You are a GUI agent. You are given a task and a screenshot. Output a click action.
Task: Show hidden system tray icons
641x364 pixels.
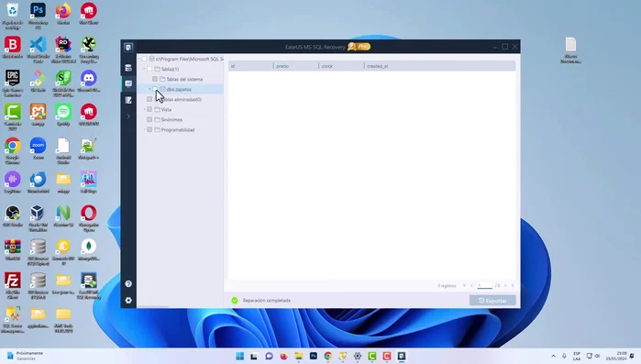(553, 357)
